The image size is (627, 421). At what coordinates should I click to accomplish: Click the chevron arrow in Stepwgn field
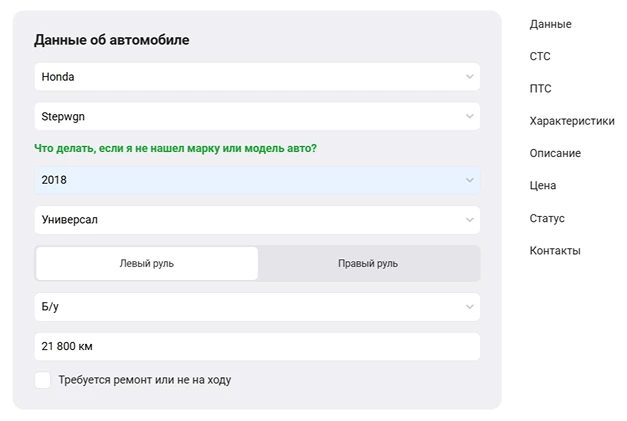pos(470,116)
